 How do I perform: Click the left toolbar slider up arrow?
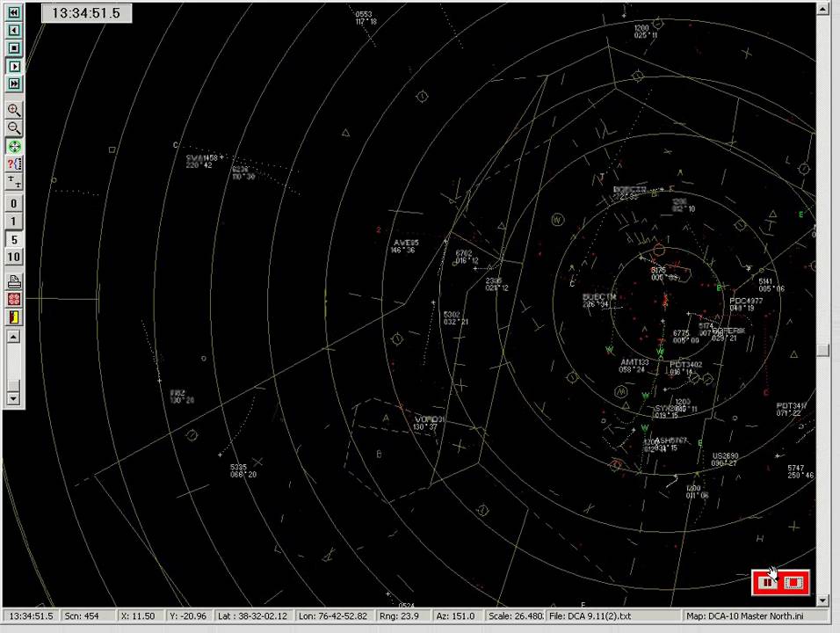click(x=14, y=338)
